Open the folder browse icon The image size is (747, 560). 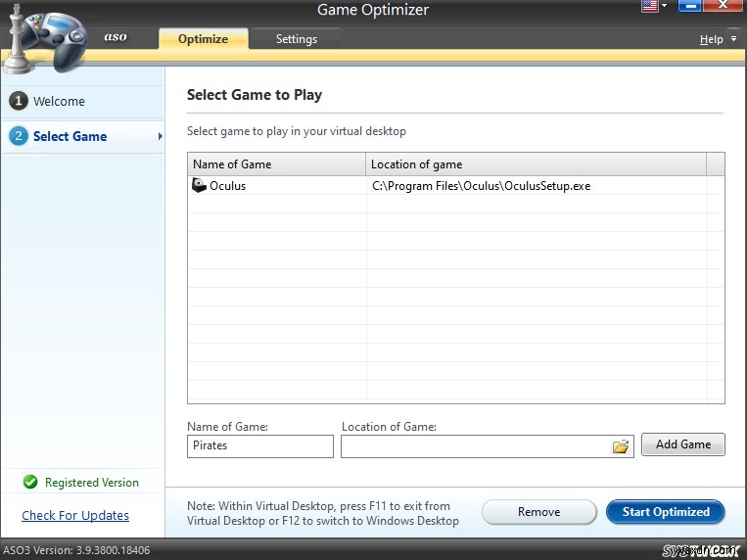(620, 446)
